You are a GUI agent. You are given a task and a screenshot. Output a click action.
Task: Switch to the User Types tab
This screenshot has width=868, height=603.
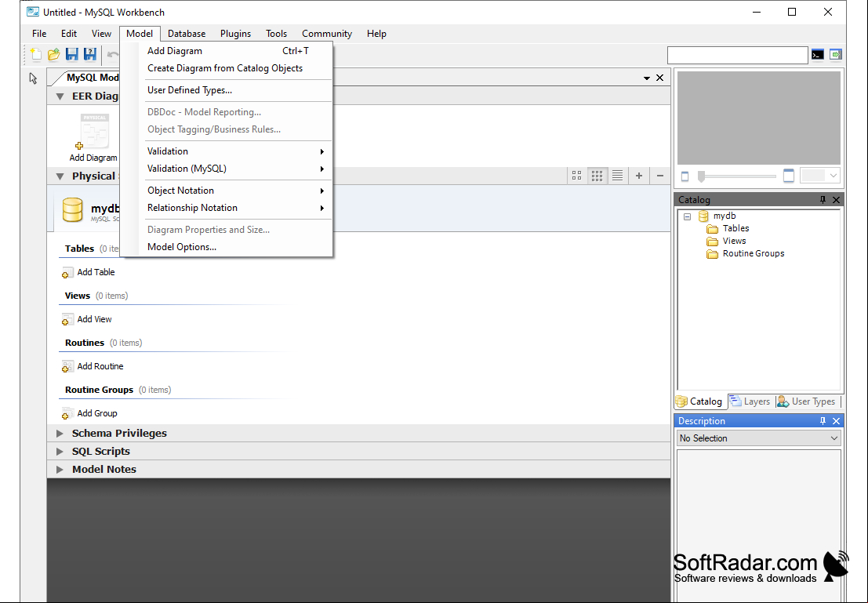(806, 401)
